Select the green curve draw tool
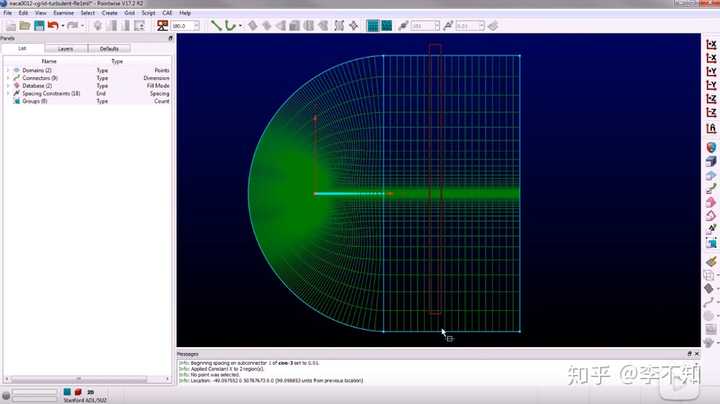 (x=230, y=26)
